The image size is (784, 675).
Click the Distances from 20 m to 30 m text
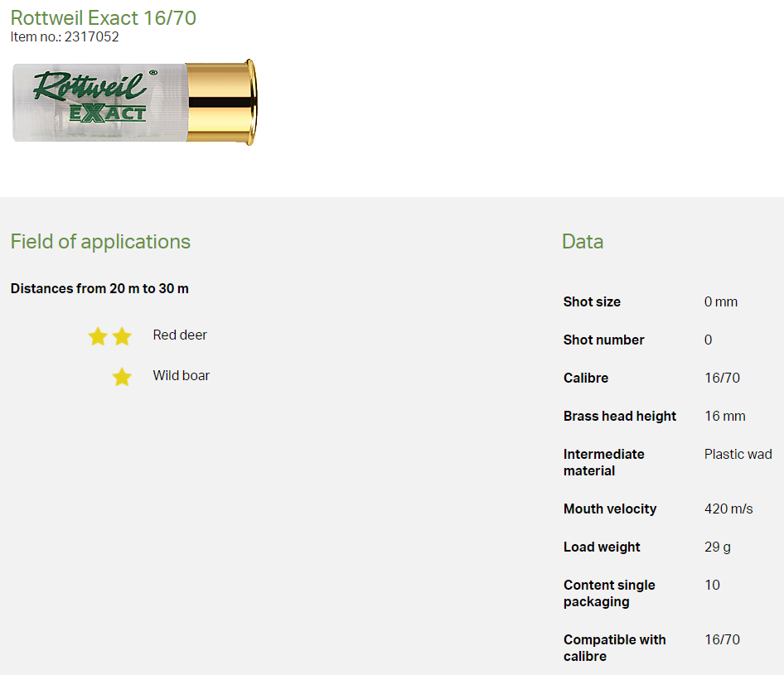pos(99,289)
